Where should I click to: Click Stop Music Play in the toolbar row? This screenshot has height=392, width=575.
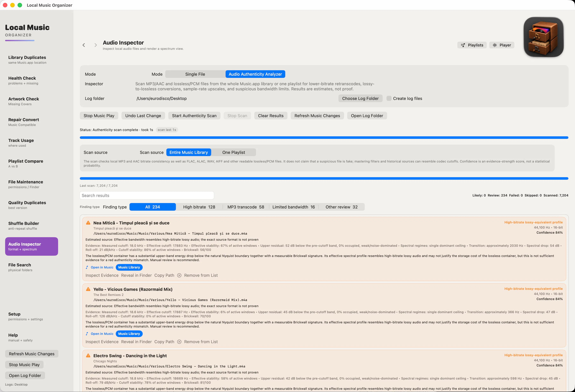[x=99, y=116]
